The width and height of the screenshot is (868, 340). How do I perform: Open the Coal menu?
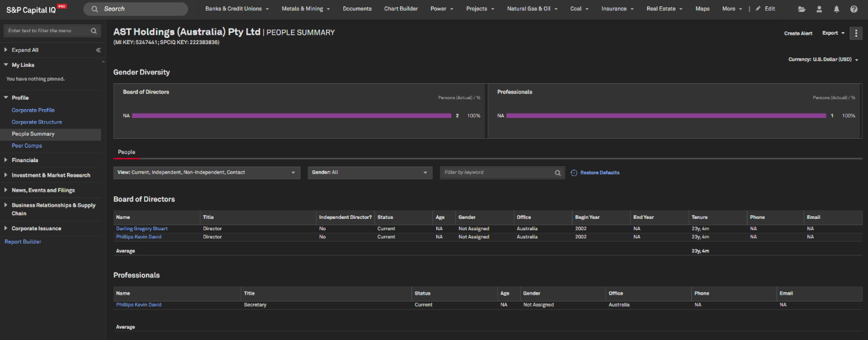pyautogui.click(x=580, y=9)
